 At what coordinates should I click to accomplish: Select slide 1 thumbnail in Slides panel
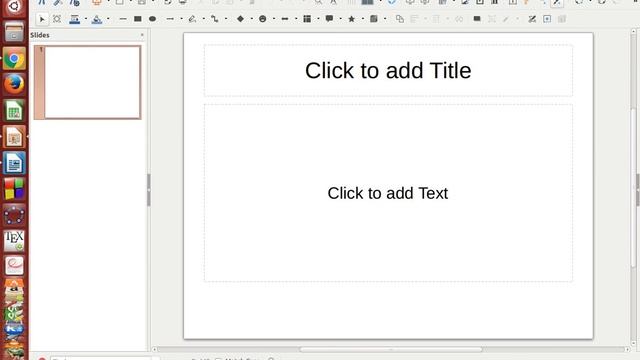[x=87, y=82]
